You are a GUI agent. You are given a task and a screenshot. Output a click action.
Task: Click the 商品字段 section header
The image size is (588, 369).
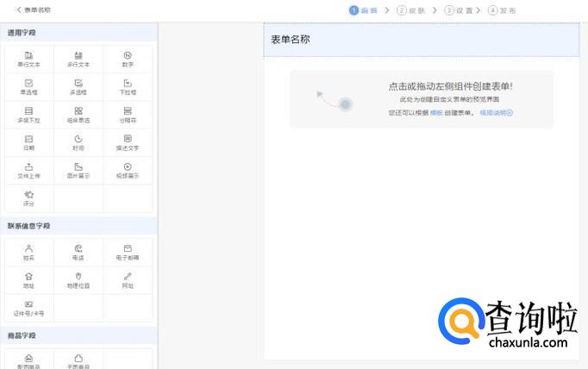point(78,335)
